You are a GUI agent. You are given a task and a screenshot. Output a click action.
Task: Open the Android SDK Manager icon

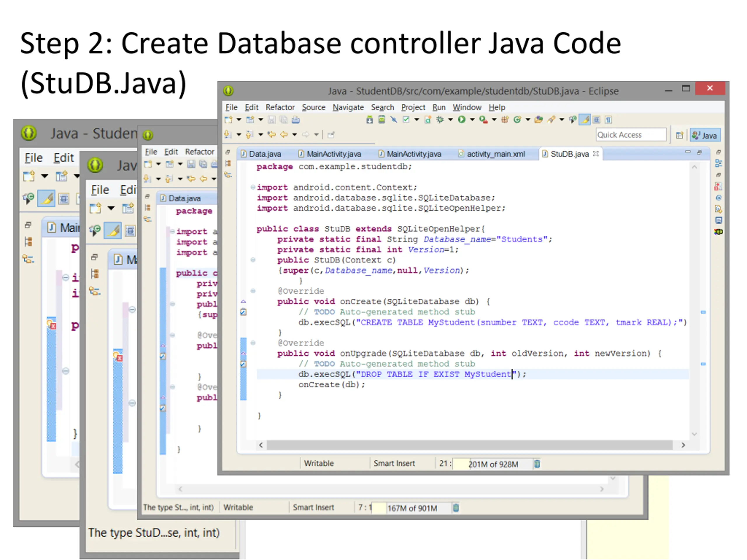point(370,120)
